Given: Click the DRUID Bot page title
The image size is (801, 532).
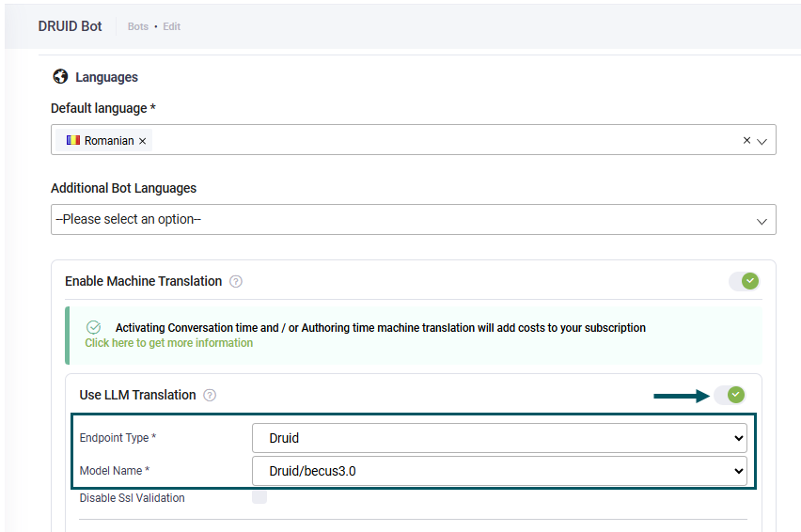Looking at the screenshot, I should 71,26.
